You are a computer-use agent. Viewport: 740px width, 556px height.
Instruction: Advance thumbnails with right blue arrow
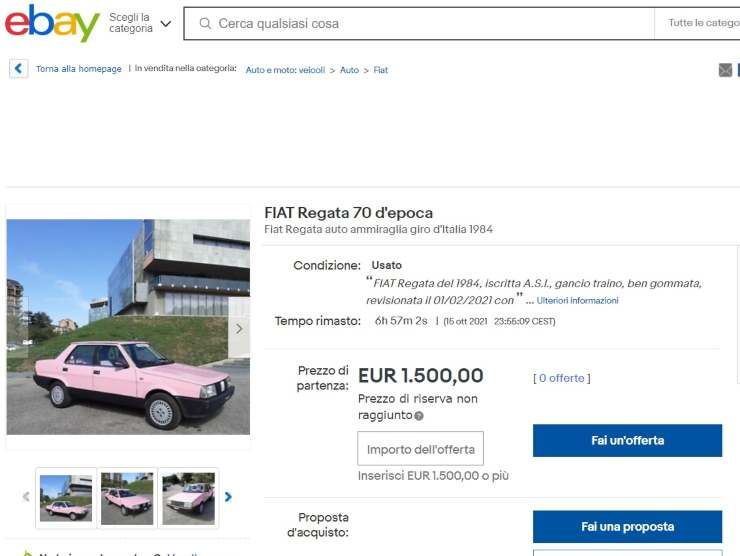[x=228, y=497]
